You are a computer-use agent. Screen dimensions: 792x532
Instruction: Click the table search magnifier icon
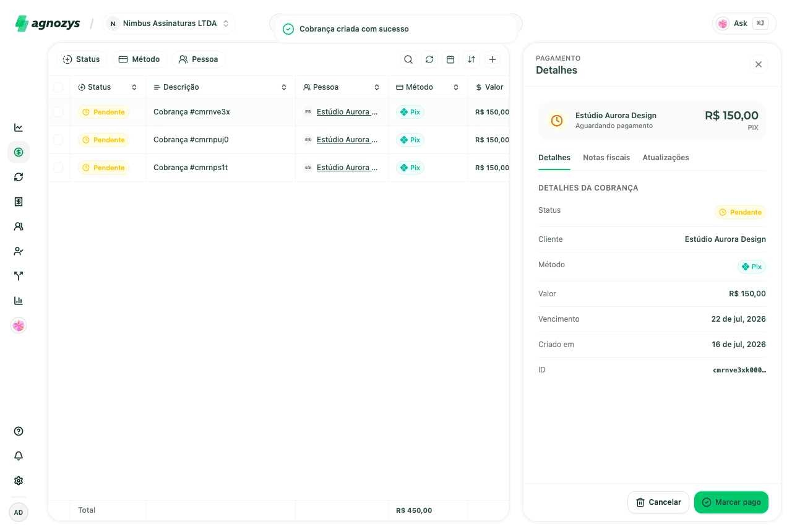[x=408, y=59]
